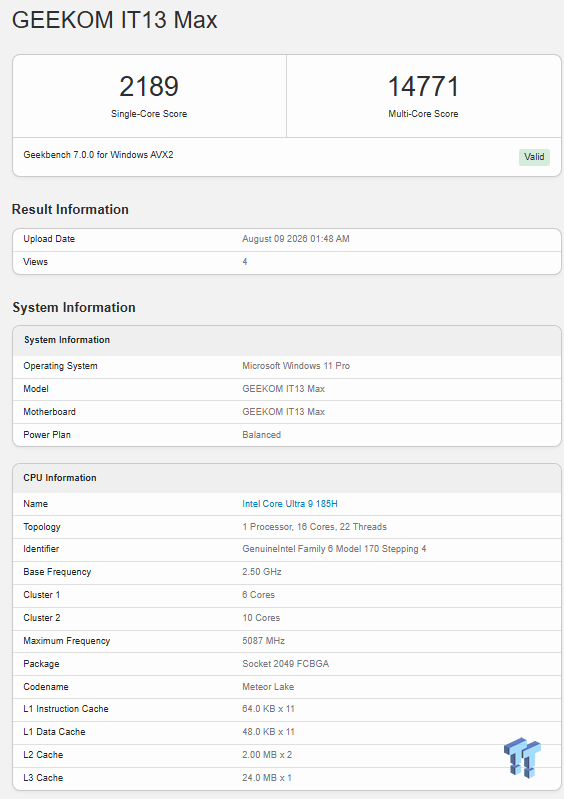Click the Codename Meteor Lake value
This screenshot has width=564, height=799.
268,686
